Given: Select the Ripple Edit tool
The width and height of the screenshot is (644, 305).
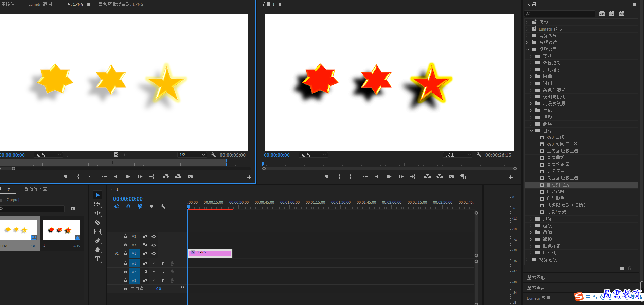Looking at the screenshot, I should tap(97, 213).
